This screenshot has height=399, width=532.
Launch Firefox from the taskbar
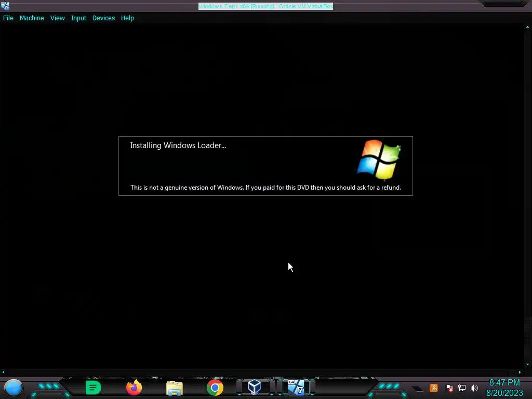[x=134, y=388]
